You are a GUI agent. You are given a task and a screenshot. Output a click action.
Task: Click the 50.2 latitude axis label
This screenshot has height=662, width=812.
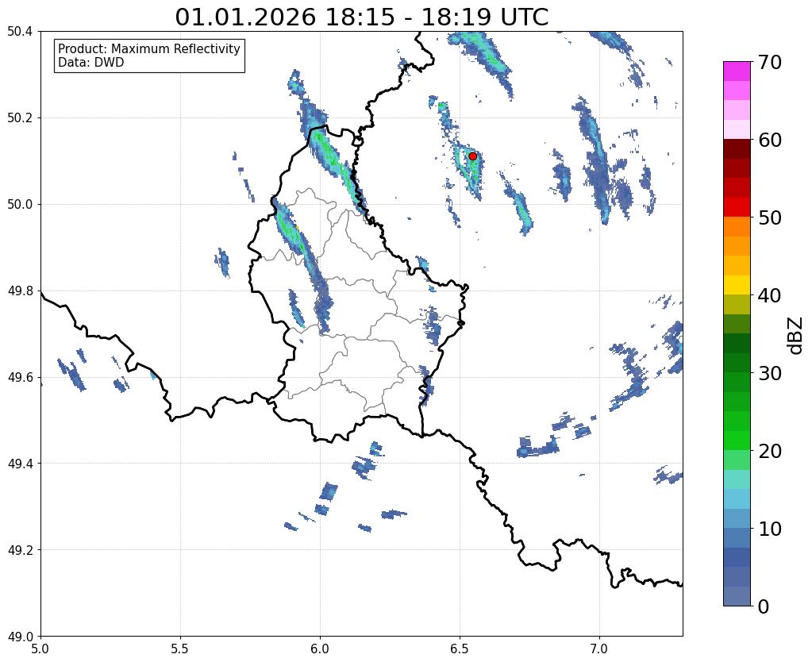(20, 118)
